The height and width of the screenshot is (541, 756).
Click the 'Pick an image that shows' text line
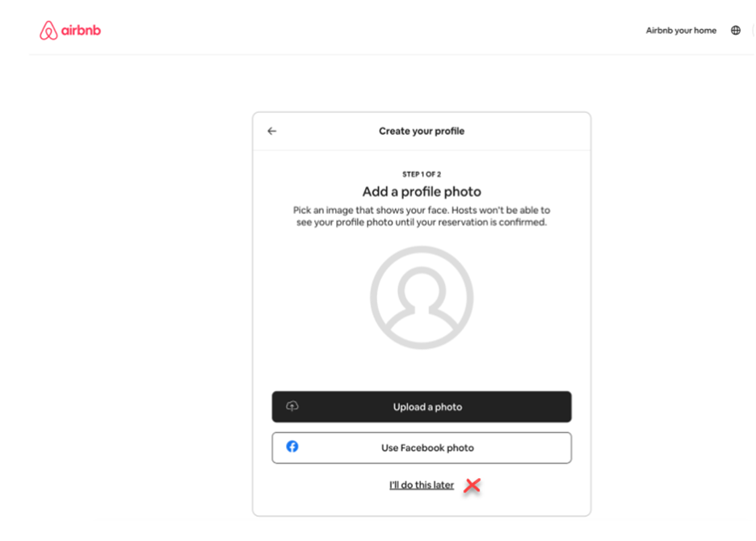[422, 210]
